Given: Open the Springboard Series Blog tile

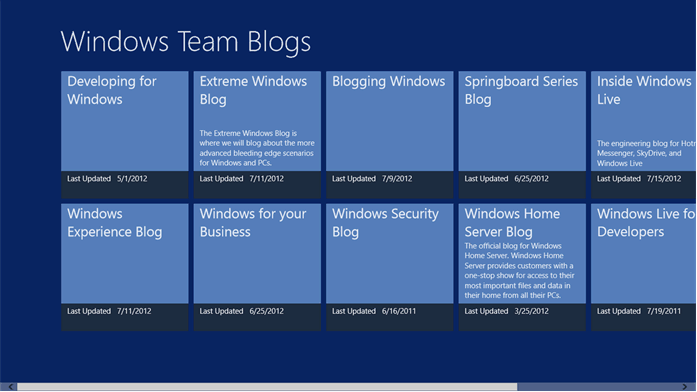Looking at the screenshot, I should point(522,135).
